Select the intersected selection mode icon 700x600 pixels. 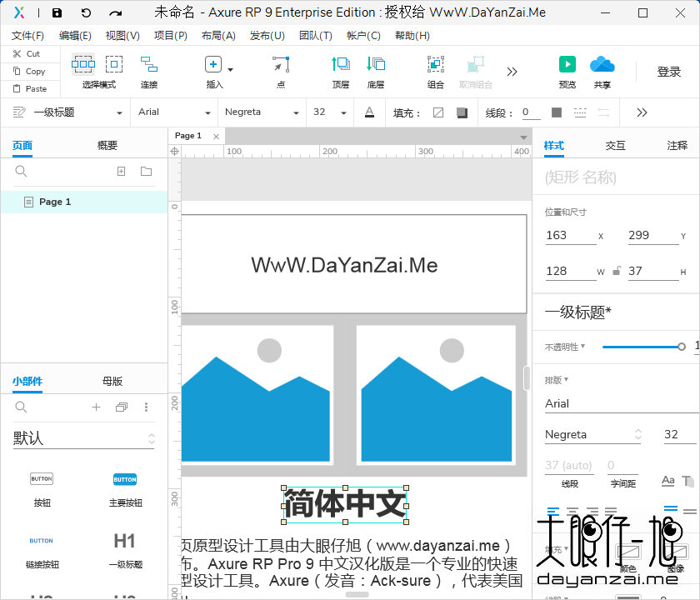point(83,64)
